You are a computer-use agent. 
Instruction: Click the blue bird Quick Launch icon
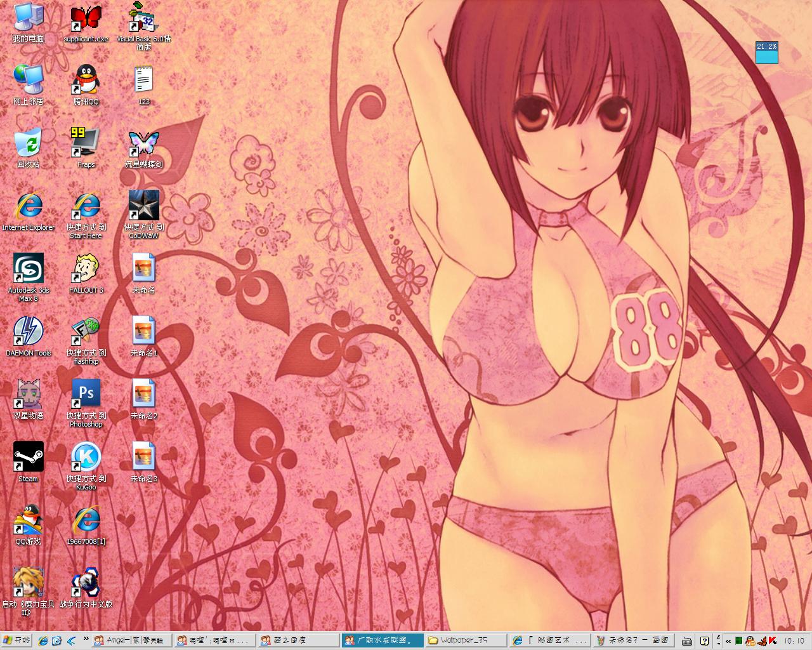[71, 640]
